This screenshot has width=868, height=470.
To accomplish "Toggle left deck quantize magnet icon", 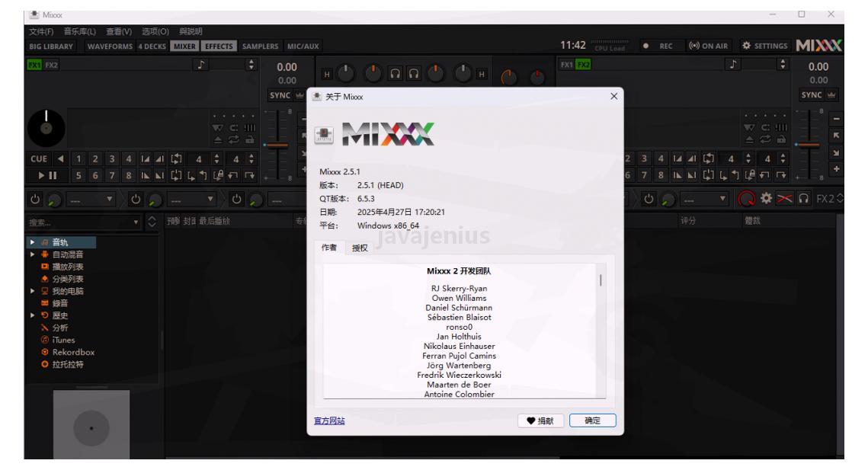I will (234, 128).
